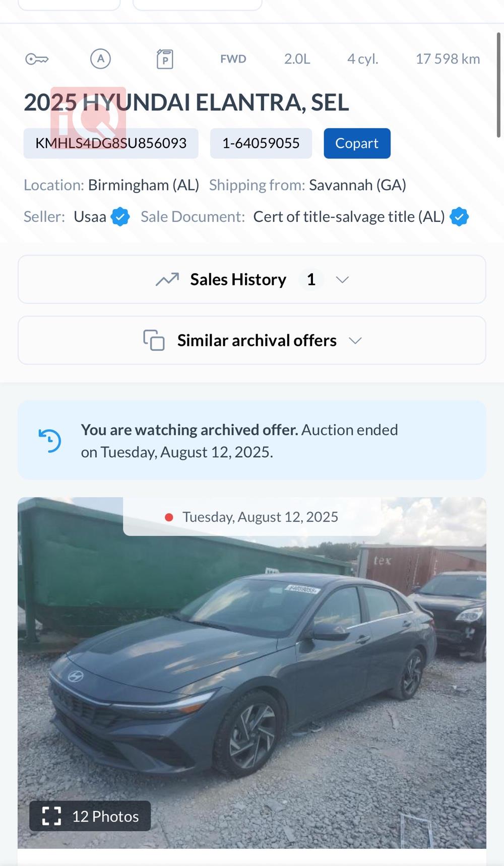Viewport: 504px width, 866px height.
Task: Click the automatic transmission icon
Action: 100,59
